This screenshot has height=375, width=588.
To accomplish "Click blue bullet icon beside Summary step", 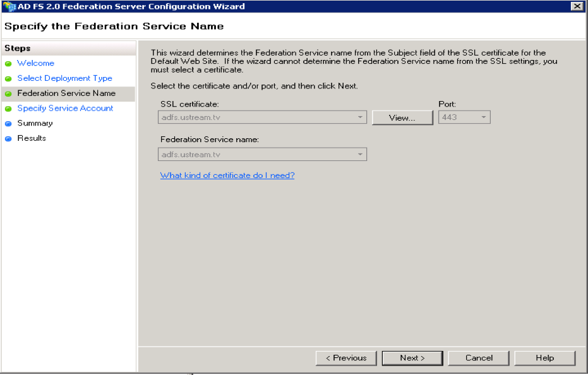I will [x=8, y=124].
